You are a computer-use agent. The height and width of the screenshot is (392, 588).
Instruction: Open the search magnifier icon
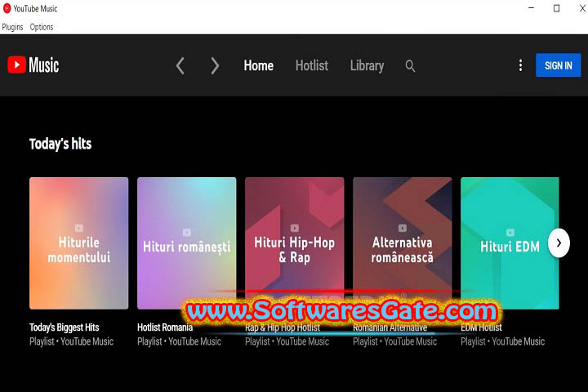point(410,66)
